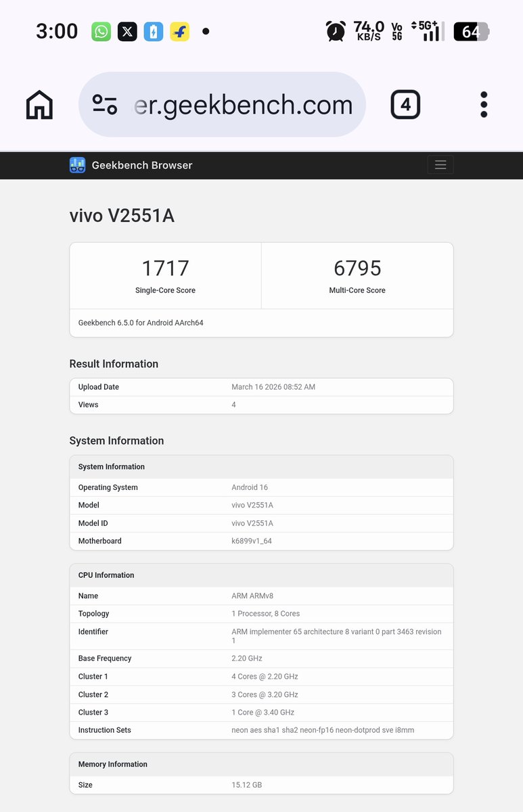The image size is (523, 812).
Task: Tap the 74.0 KB/S network speed indicator
Action: [x=369, y=31]
